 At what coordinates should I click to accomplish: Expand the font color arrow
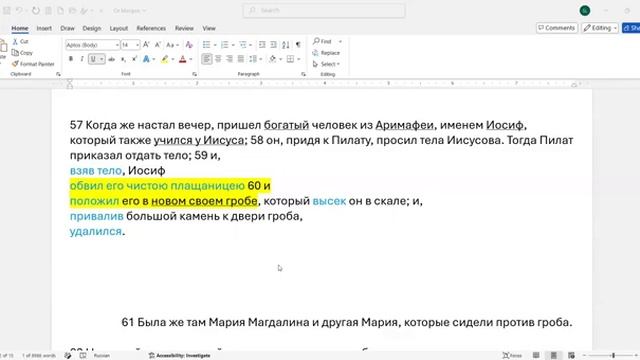191,60
